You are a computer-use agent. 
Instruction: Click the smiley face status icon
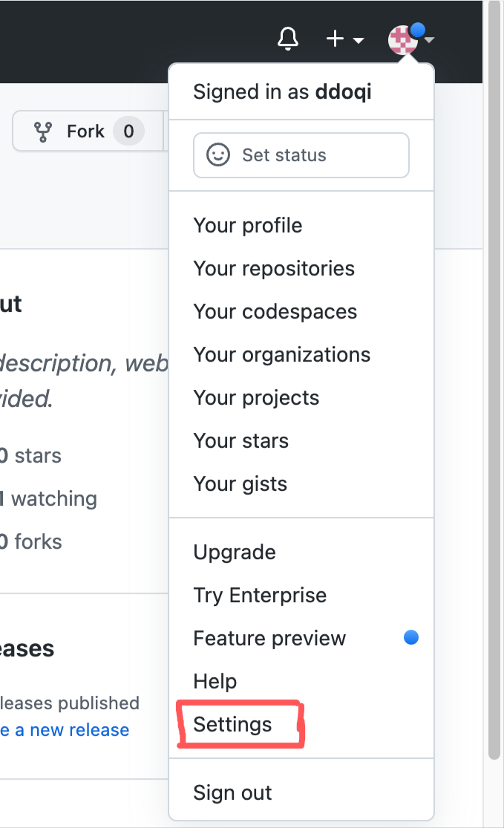(x=217, y=155)
